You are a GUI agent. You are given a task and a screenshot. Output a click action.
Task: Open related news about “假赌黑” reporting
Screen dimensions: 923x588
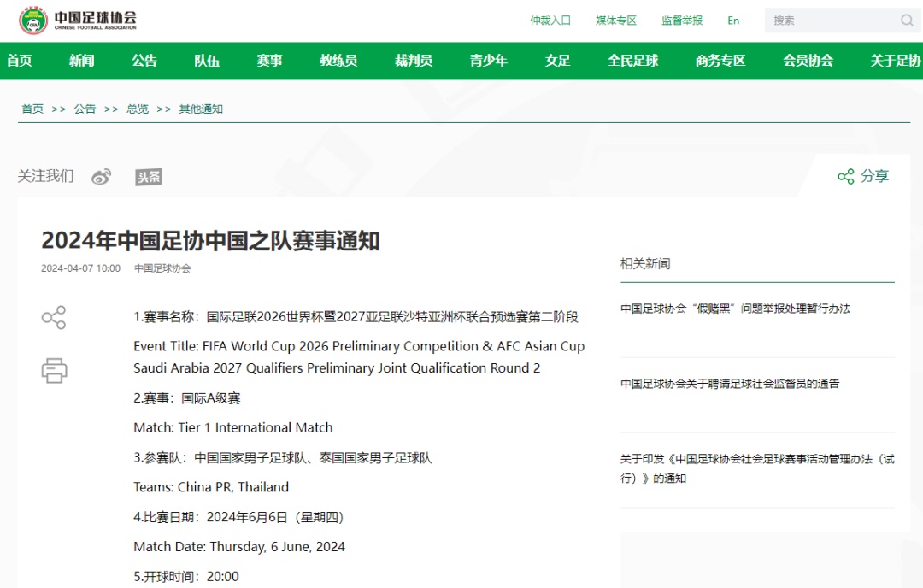tap(735, 309)
